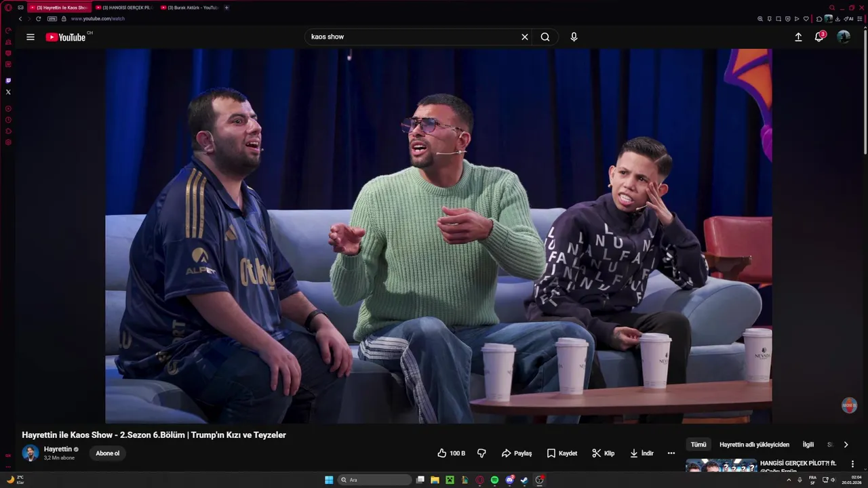868x488 pixels.
Task: Open ad blocker shield icon
Action: tap(788, 19)
